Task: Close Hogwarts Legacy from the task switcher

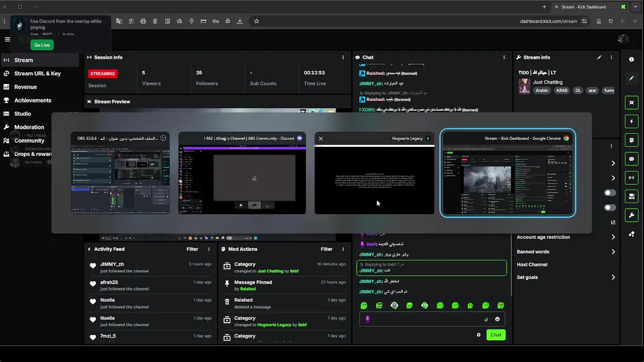Action: (x=320, y=138)
